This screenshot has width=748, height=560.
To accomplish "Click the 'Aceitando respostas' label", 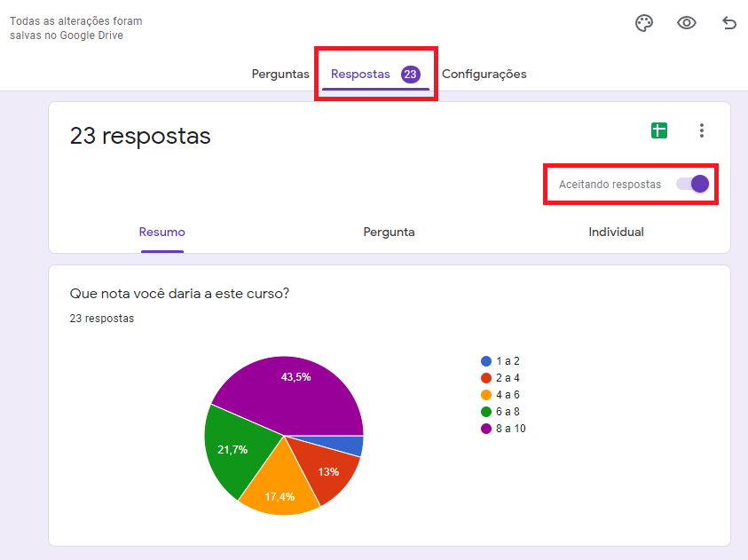I will click(610, 184).
